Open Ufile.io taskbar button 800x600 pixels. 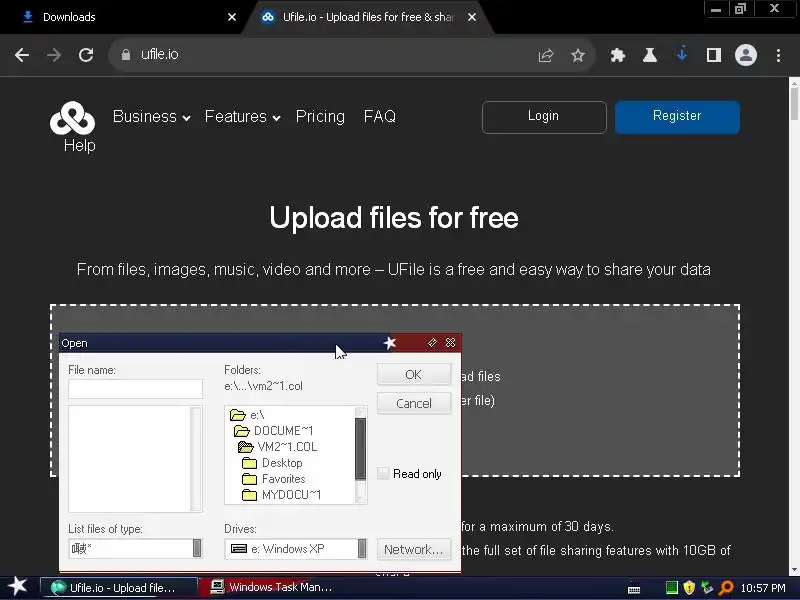118,587
